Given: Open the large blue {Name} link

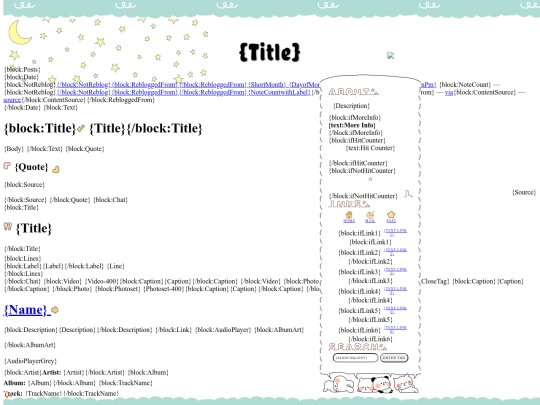Looking at the screenshot, I should tap(25, 310).
